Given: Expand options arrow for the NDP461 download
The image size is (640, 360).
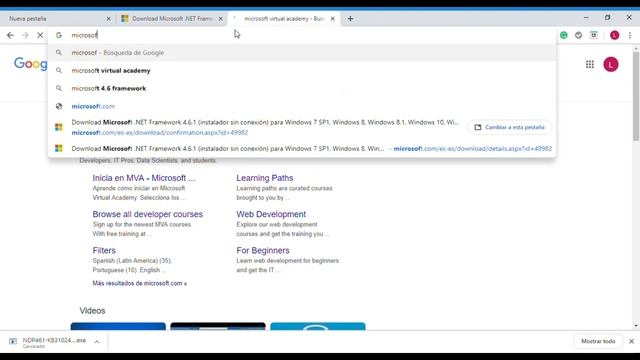Looking at the screenshot, I should (97, 342).
